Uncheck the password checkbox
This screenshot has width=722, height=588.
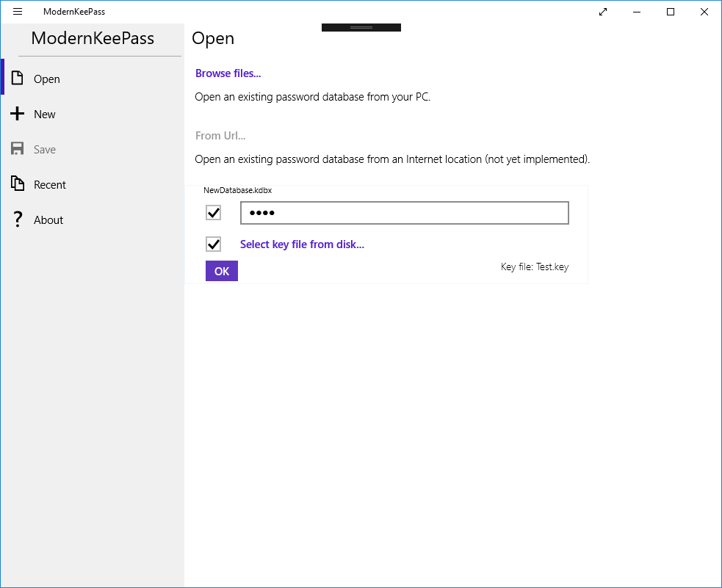coord(214,213)
